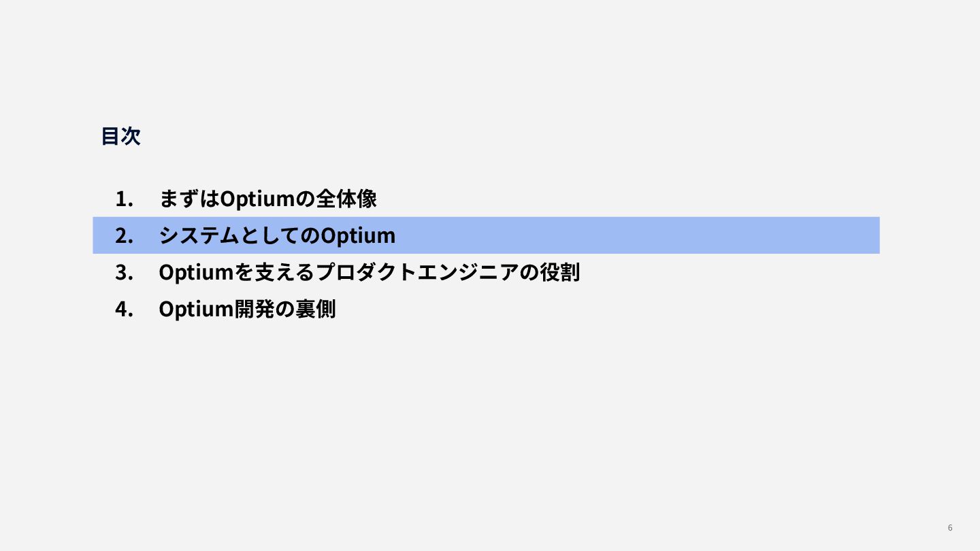Click the list number 1.
Screen dimensions: 980x551
point(123,199)
